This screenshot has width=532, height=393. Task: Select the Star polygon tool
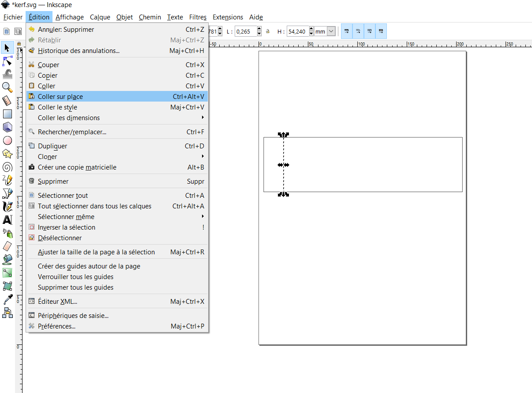point(7,154)
